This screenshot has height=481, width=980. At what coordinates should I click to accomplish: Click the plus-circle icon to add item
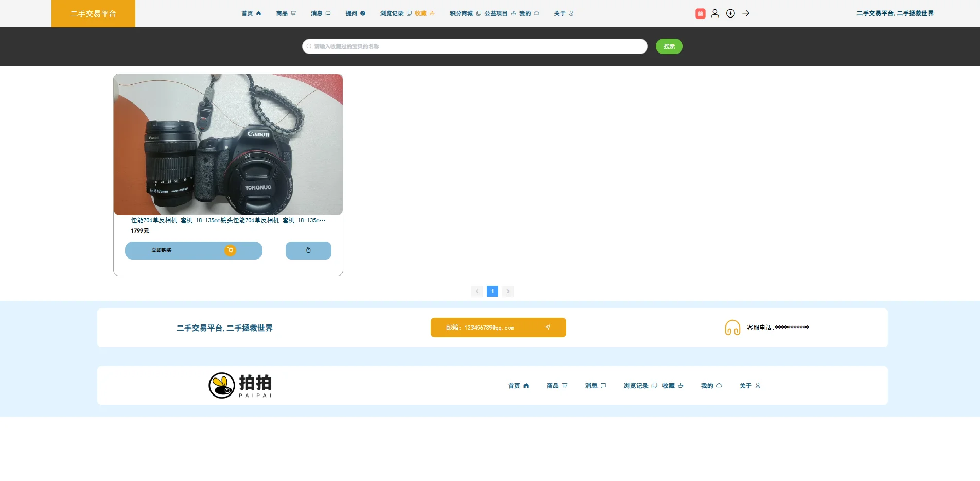pyautogui.click(x=730, y=13)
